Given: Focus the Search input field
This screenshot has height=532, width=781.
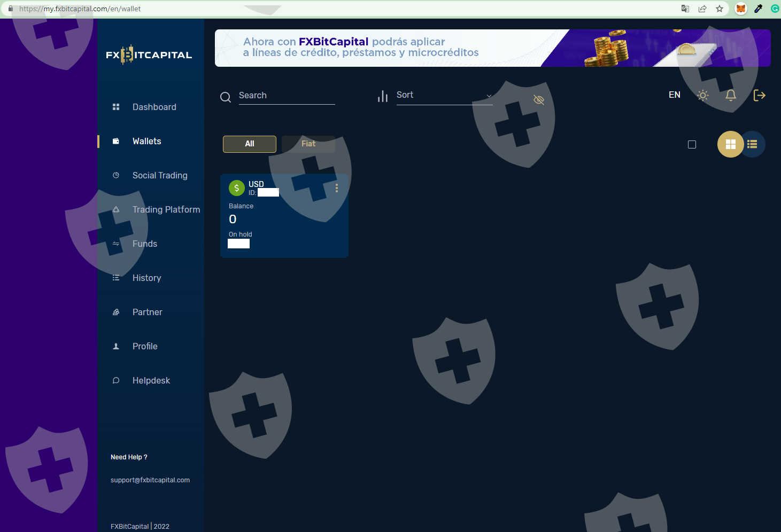Looking at the screenshot, I should pos(287,96).
